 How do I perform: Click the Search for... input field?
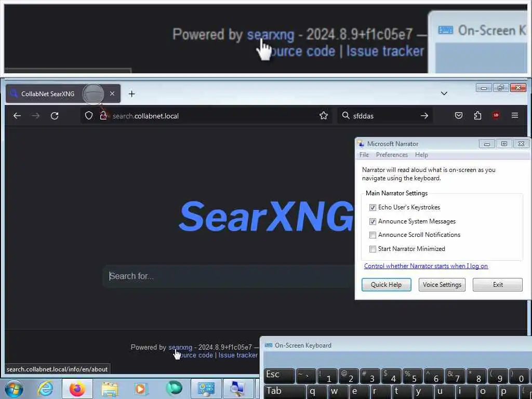pos(229,276)
